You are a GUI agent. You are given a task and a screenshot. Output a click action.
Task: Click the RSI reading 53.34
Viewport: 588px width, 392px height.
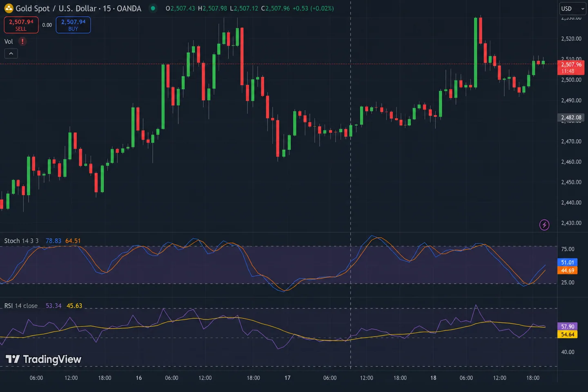point(53,306)
